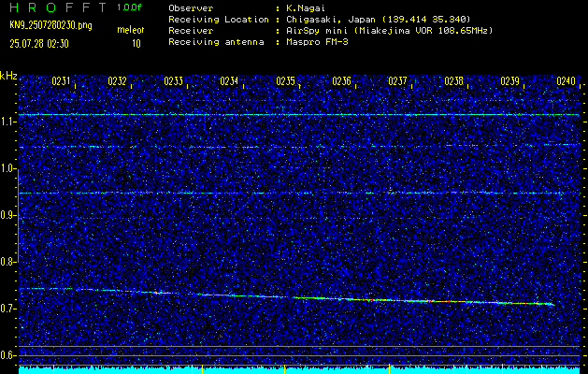This screenshot has height=374, width=588.
Task: Click the 0239 time marker
Action: [510, 81]
